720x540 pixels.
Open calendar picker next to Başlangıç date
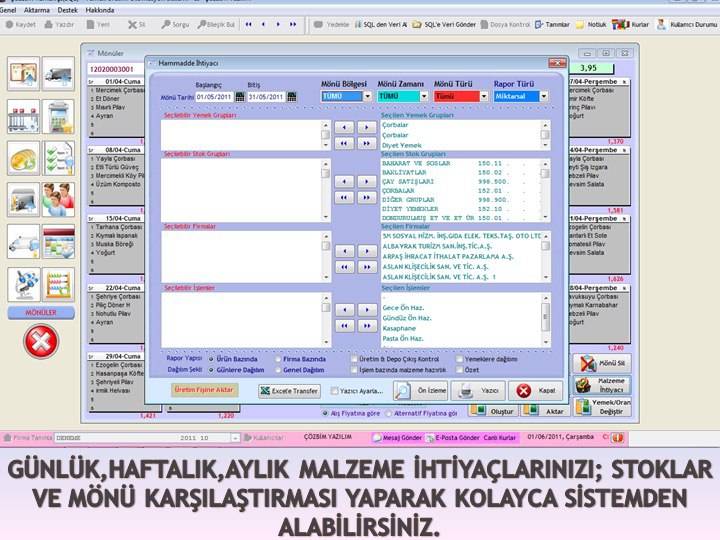point(239,97)
